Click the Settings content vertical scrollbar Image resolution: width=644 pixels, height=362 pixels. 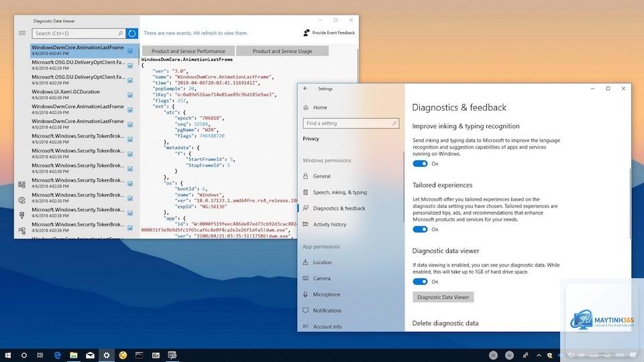630,203
